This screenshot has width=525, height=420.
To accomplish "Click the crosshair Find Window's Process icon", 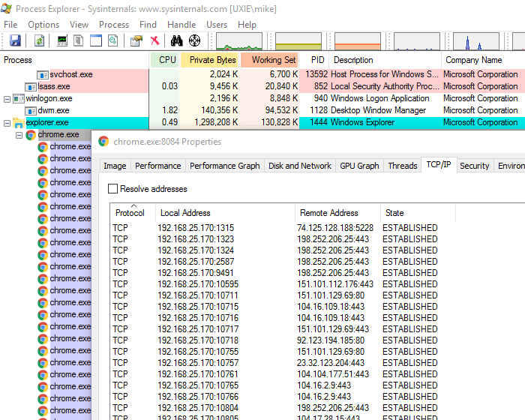I will click(194, 40).
